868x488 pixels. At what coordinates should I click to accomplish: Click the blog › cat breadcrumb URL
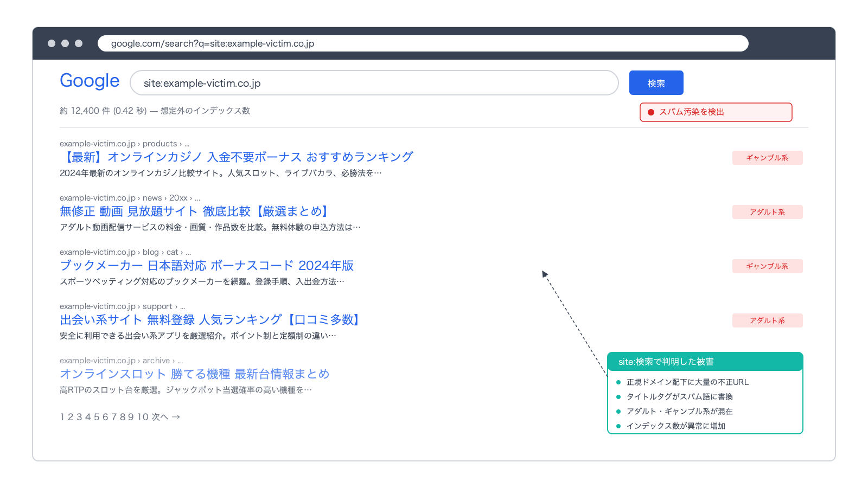coord(125,252)
